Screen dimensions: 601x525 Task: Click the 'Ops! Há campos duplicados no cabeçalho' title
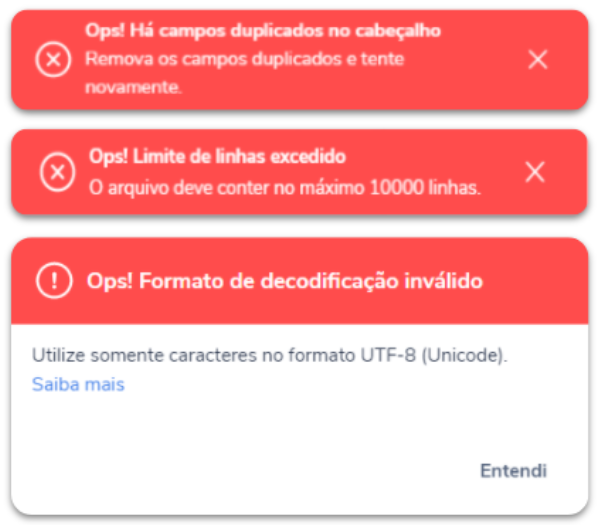(263, 31)
